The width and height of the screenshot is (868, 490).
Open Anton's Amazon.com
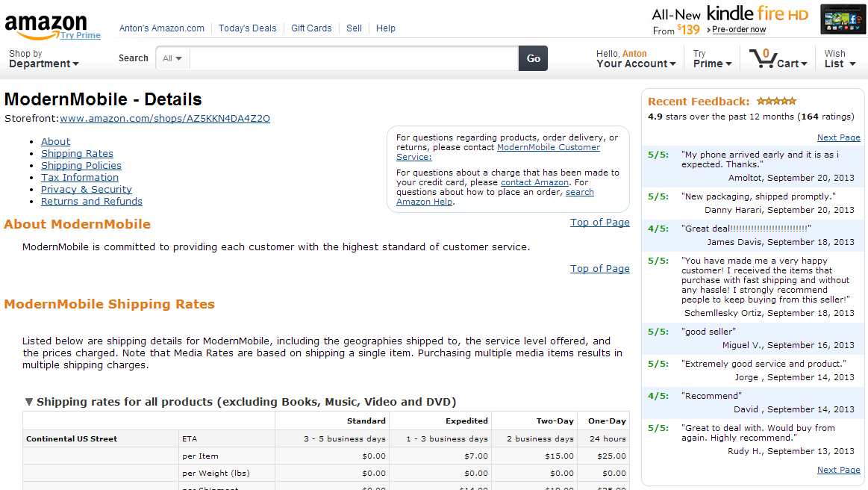(x=162, y=28)
